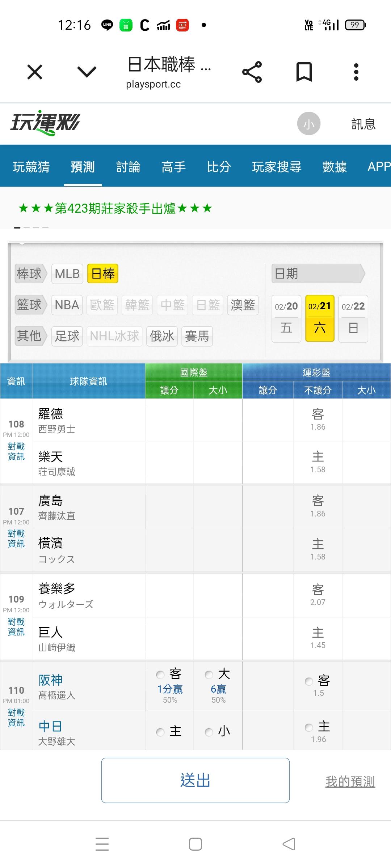
Task: Tap 其他 category label
Action: tap(31, 336)
